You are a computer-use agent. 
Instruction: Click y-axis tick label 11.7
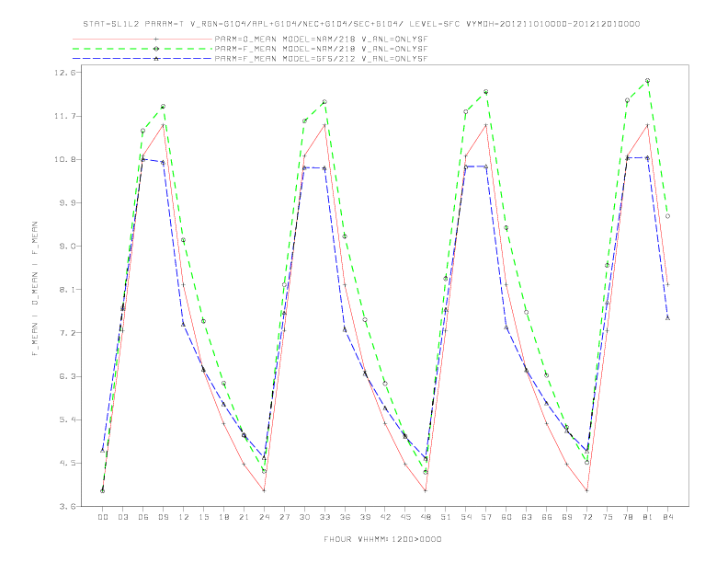[65, 116]
